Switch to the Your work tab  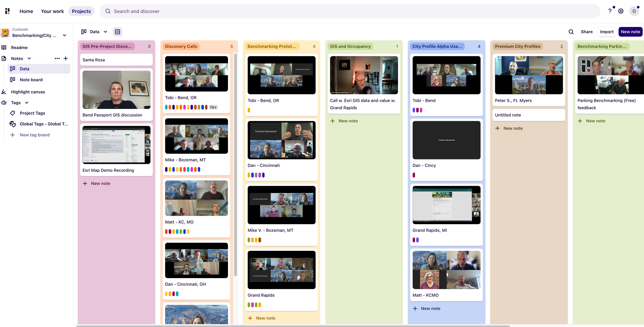52,11
